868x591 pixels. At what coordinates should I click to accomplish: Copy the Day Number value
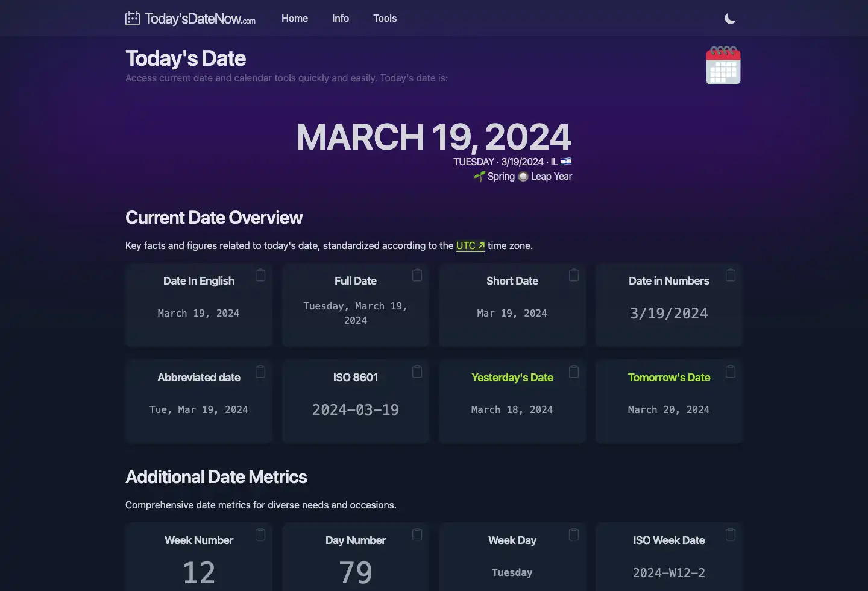pyautogui.click(x=417, y=534)
